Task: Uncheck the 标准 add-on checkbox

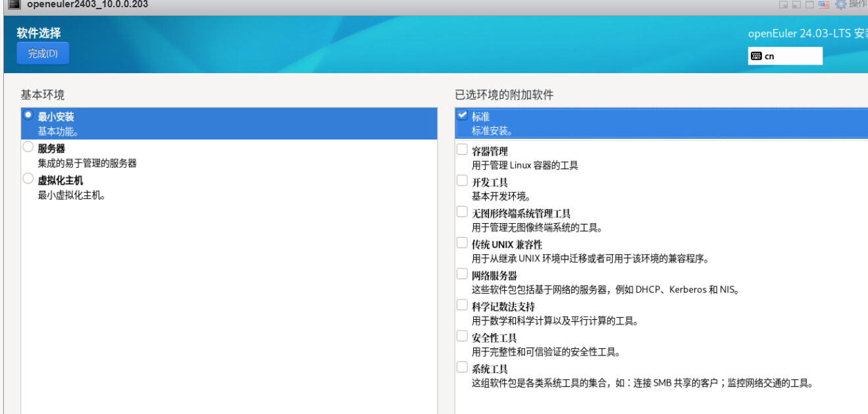Action: click(462, 115)
